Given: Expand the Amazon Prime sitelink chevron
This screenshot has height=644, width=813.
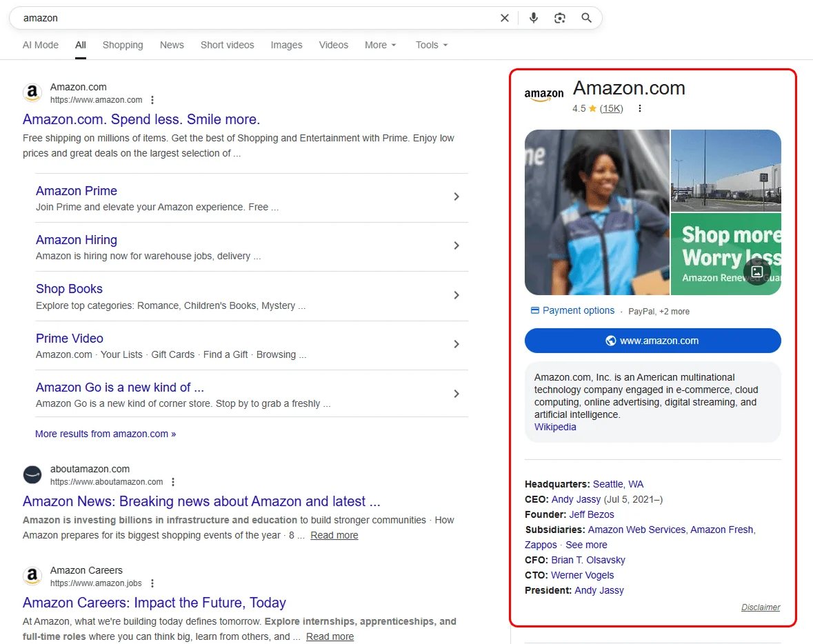Looking at the screenshot, I should pyautogui.click(x=456, y=197).
